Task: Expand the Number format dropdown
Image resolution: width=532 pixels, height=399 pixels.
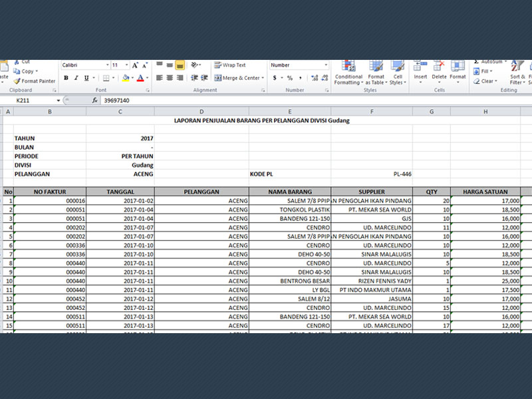Action: tap(326, 65)
